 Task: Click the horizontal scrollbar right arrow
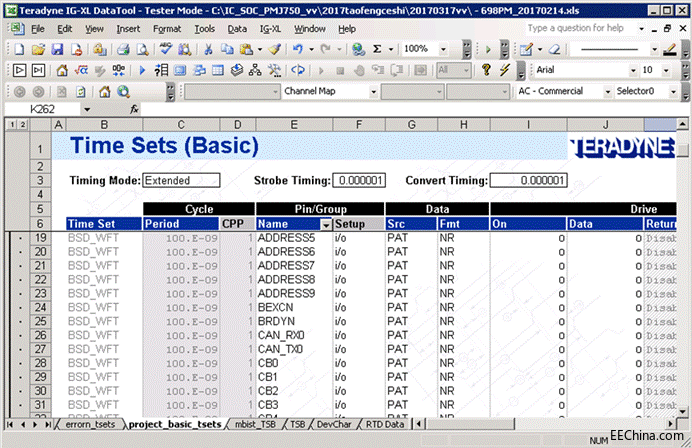(670, 424)
